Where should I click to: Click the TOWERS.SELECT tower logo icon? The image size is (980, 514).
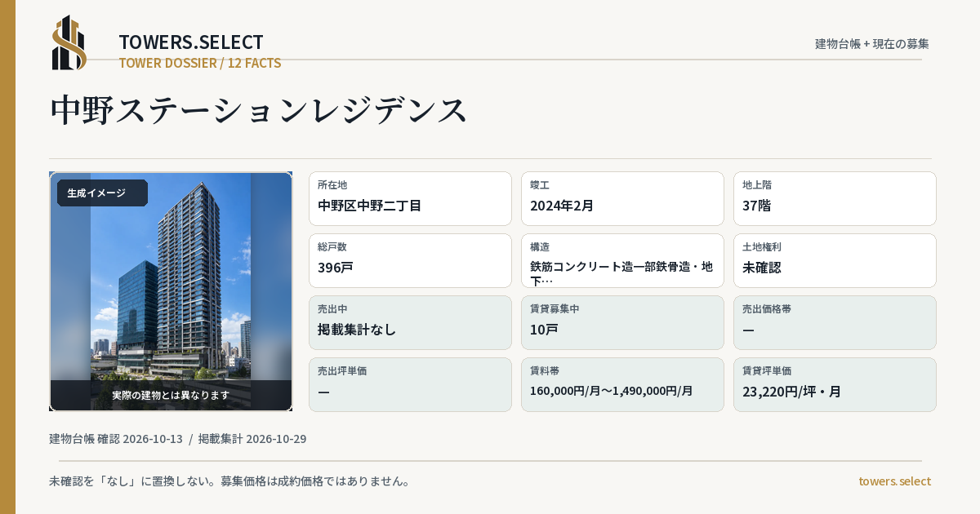[x=69, y=42]
